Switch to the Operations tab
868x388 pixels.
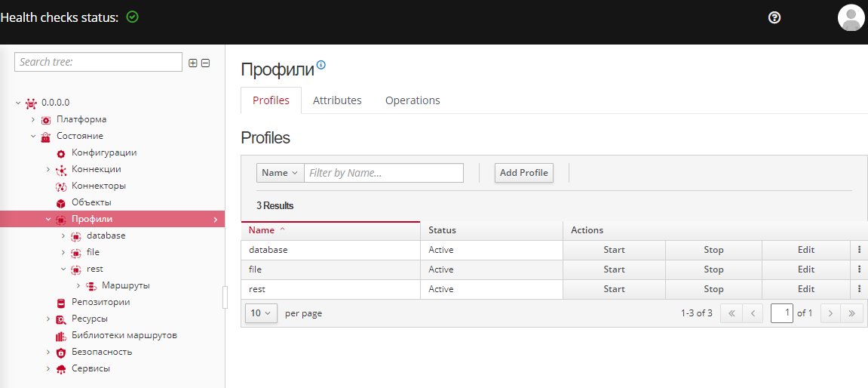413,100
